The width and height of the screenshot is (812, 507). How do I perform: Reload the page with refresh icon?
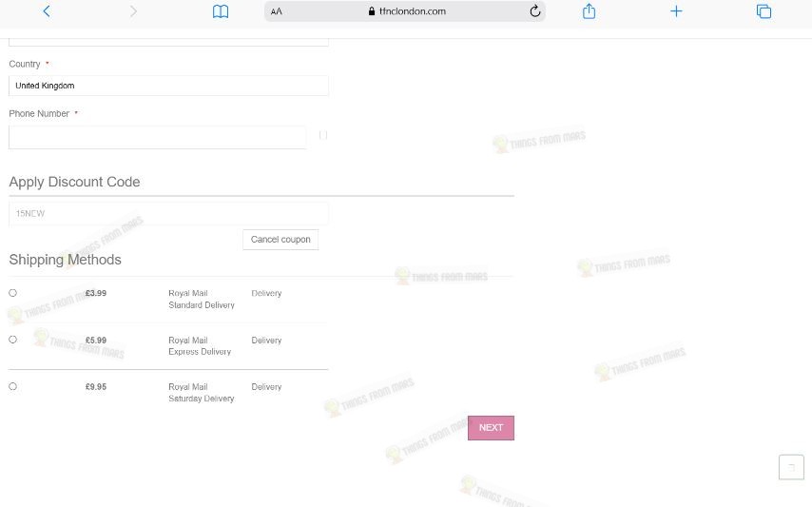(x=535, y=10)
